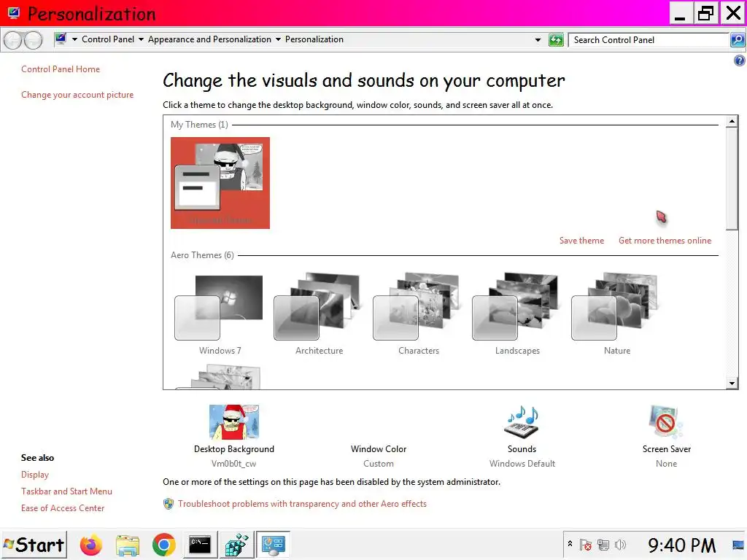This screenshot has height=560, width=747.
Task: Expand dropdown arrow before Control Panel breadcrumb
Action: pyautogui.click(x=74, y=39)
